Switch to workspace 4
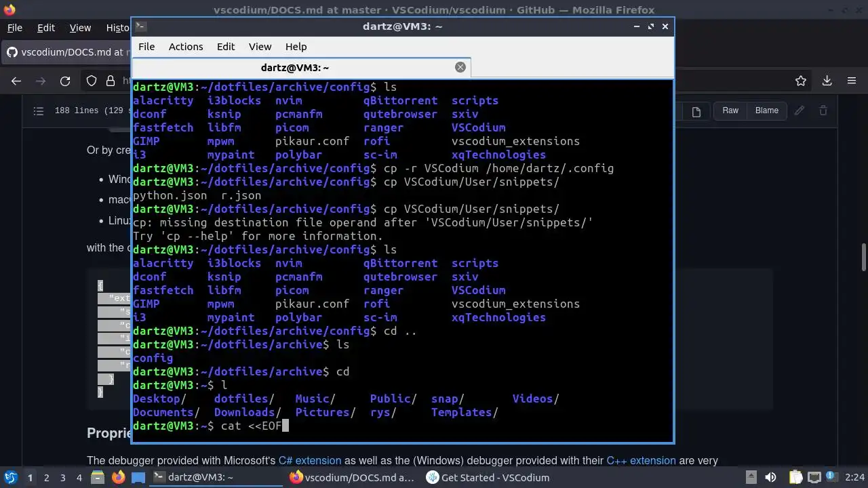This screenshot has height=488, width=868. 79,477
